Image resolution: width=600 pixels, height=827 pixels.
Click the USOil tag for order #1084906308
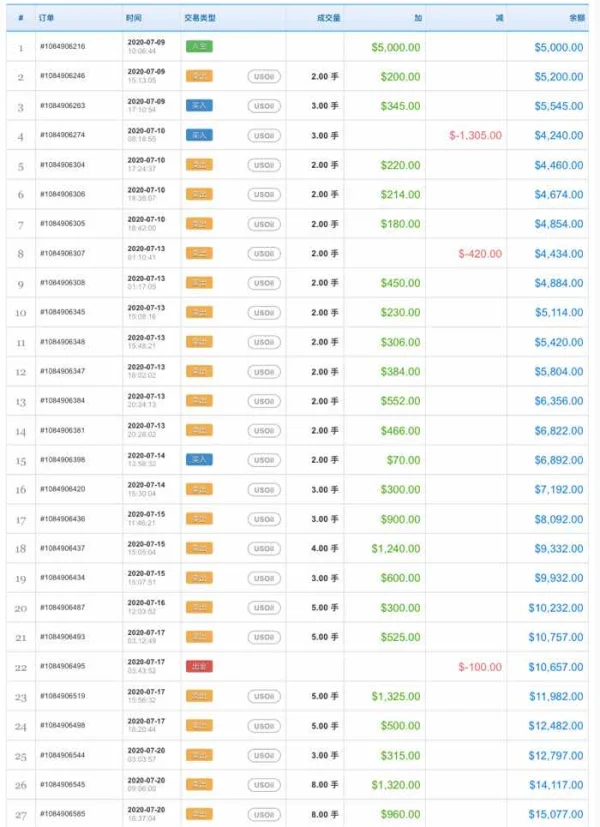(x=263, y=283)
